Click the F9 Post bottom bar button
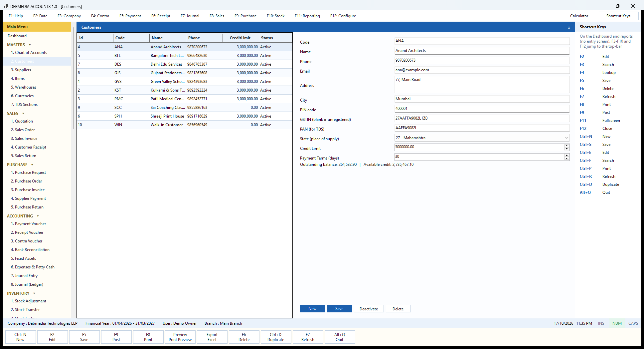This screenshot has height=349, width=644. (x=116, y=337)
